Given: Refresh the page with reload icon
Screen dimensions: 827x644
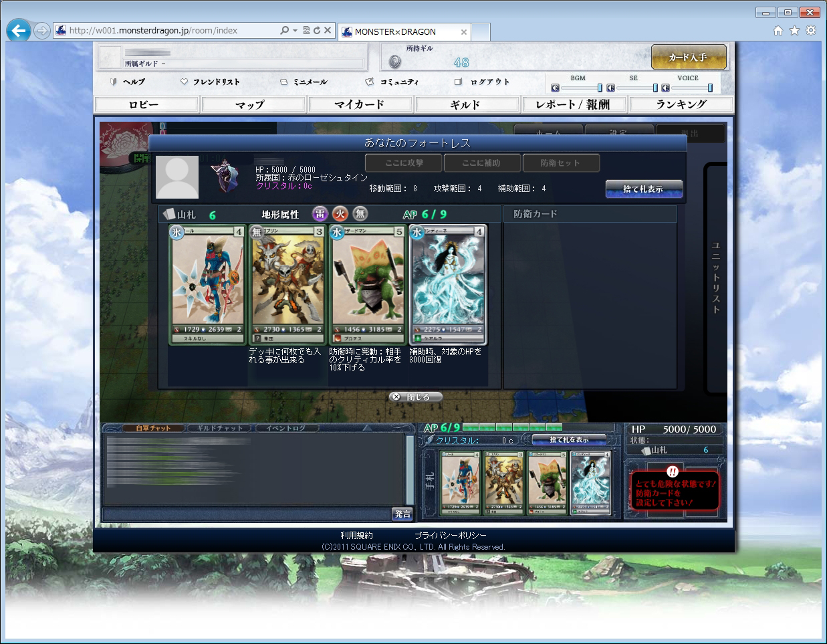Looking at the screenshot, I should coord(317,30).
